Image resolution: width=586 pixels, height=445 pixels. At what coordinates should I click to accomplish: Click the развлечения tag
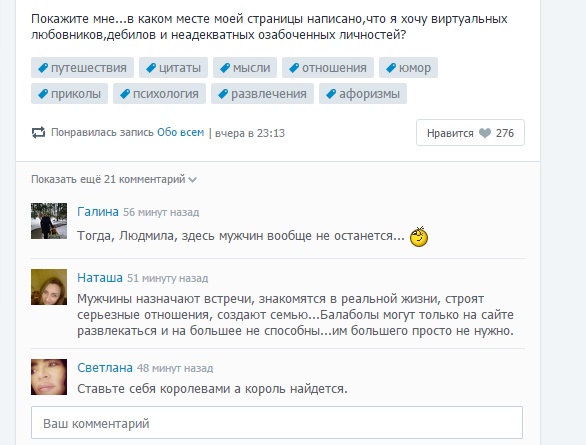coord(262,93)
